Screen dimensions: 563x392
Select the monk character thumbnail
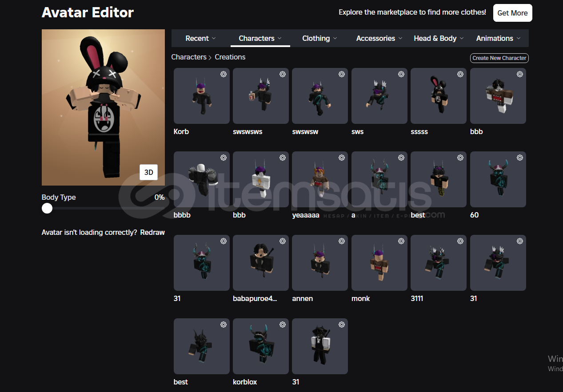click(x=379, y=263)
